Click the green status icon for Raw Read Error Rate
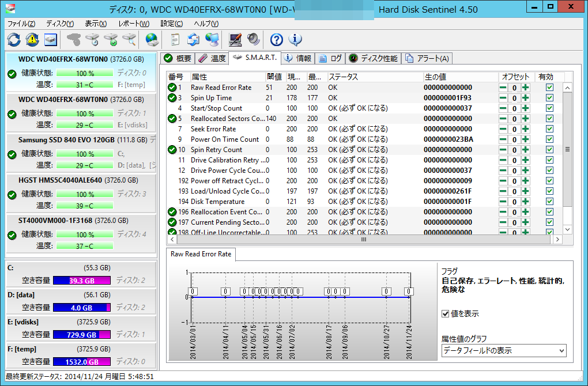588x386 pixels. (172, 88)
